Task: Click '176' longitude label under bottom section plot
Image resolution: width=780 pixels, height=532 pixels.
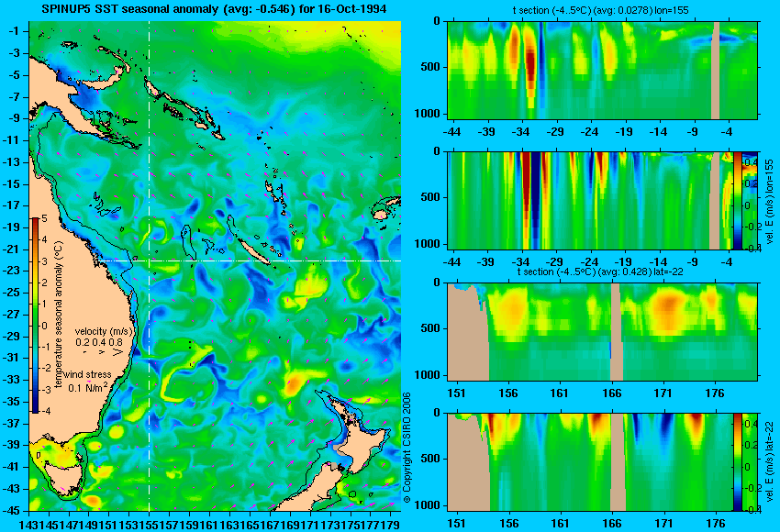Action: point(716,524)
